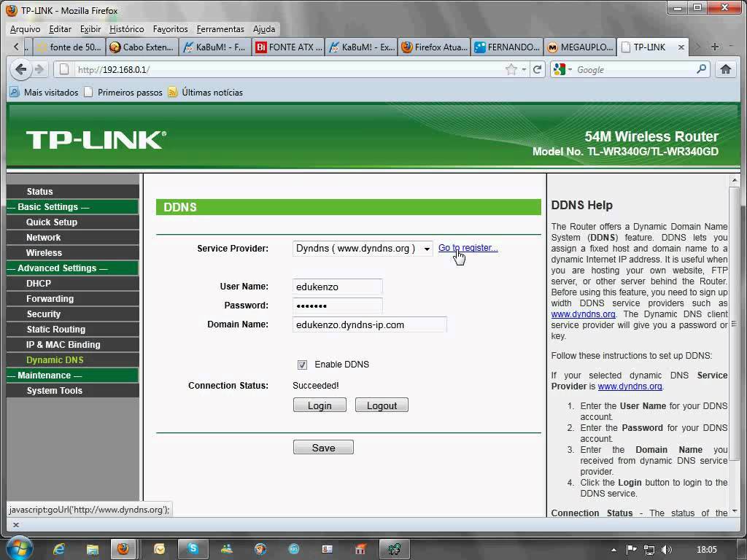The width and height of the screenshot is (747, 560).
Task: Follow the 'Go to register...' link
Action: (x=468, y=248)
